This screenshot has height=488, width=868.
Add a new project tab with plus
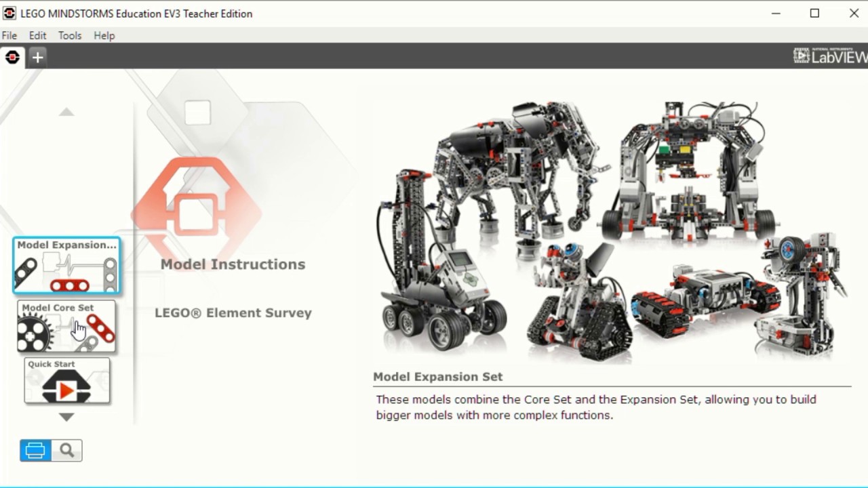[x=38, y=58]
